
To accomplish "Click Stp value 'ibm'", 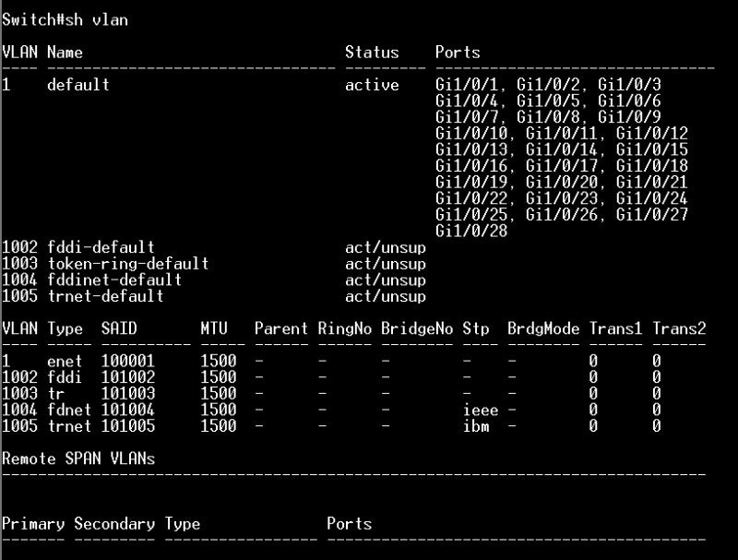I will tap(475, 426).
